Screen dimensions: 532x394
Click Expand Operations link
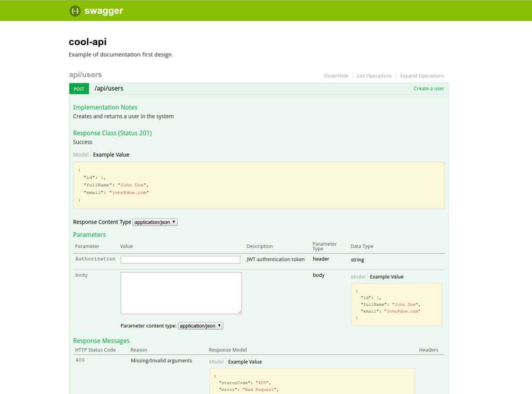click(x=422, y=76)
